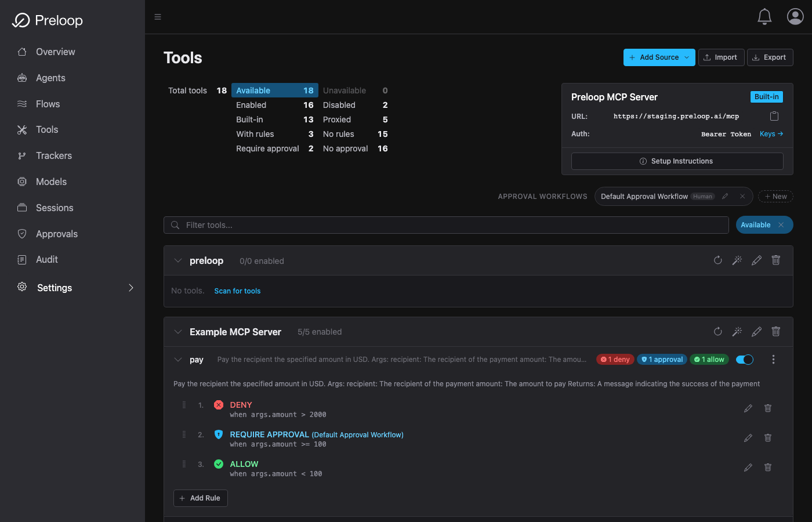Delete the Example MCP Server source
The height and width of the screenshot is (522, 812).
[x=776, y=332]
